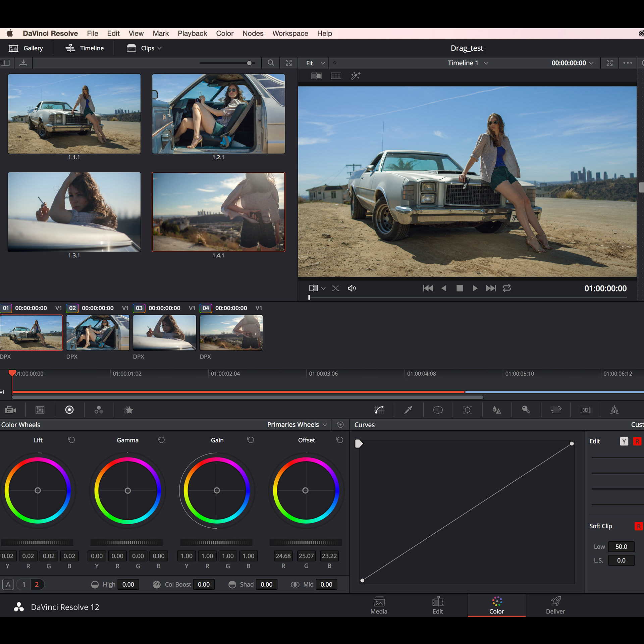Open the Power Window palette icon
The image size is (644, 644).
click(x=438, y=410)
